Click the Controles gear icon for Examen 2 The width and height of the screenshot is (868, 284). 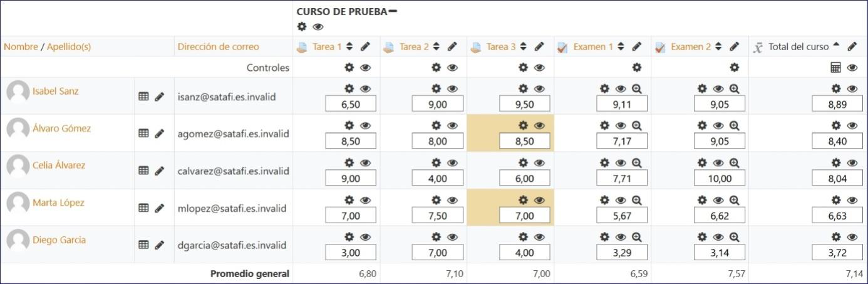pyautogui.click(x=735, y=68)
